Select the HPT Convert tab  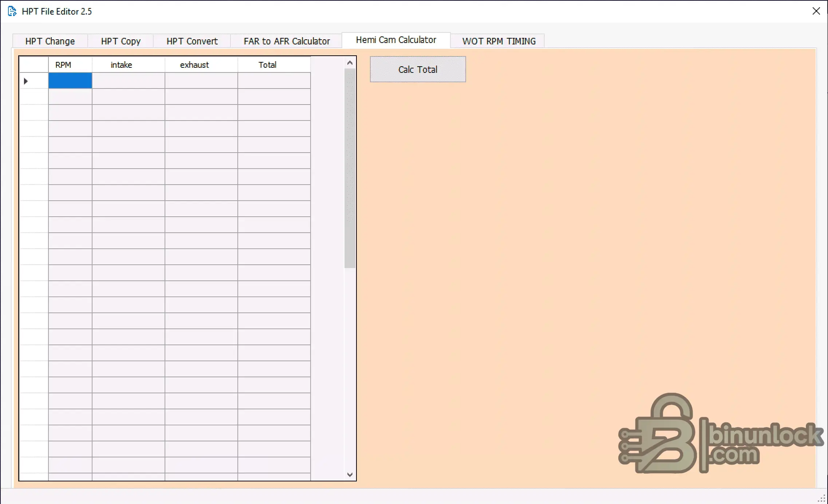tap(192, 41)
